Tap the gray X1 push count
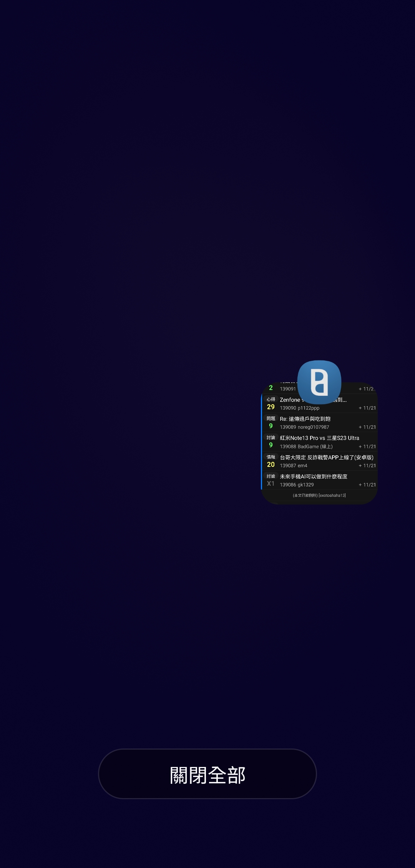Screen dimensions: 415x868 pos(271,484)
